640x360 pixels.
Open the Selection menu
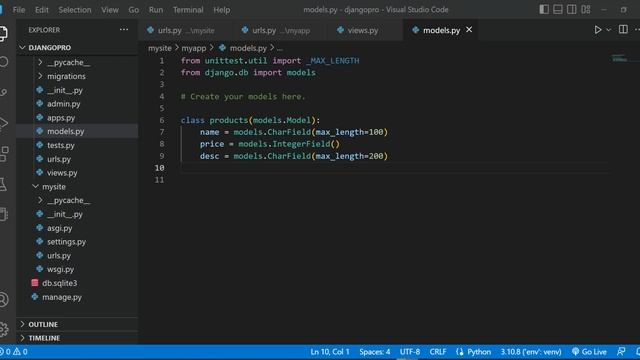(x=75, y=10)
